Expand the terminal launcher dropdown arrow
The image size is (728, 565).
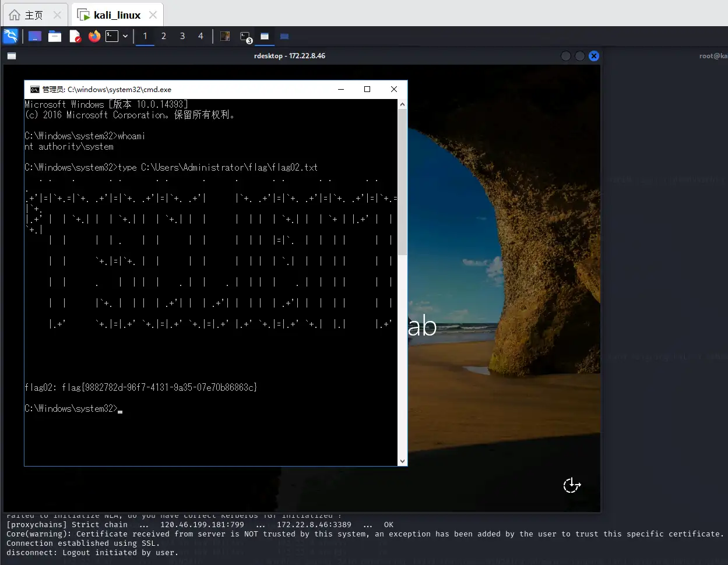click(125, 36)
